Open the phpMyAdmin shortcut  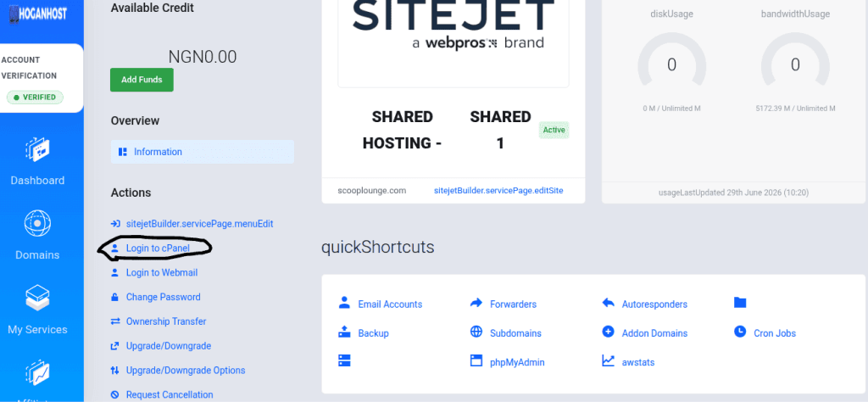tap(517, 363)
